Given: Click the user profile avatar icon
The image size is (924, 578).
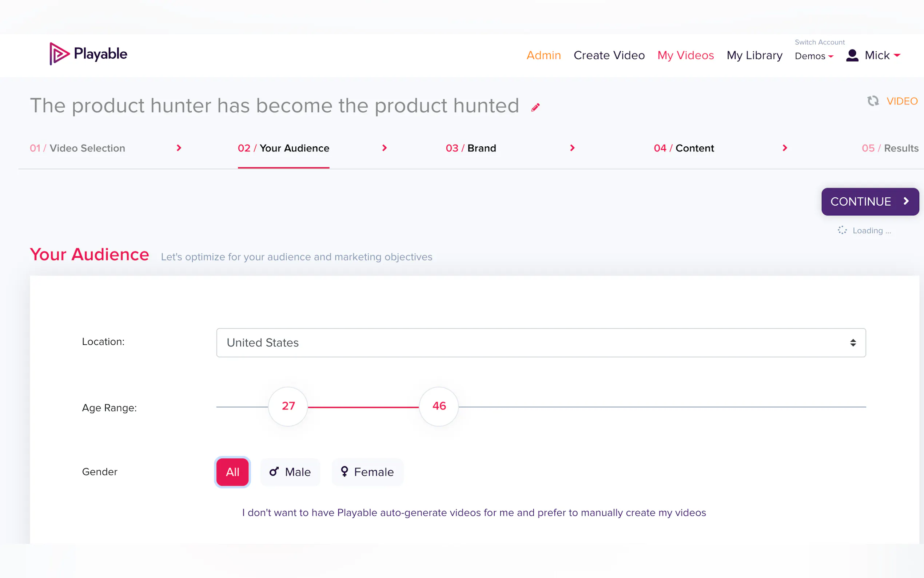Looking at the screenshot, I should tap(852, 55).
